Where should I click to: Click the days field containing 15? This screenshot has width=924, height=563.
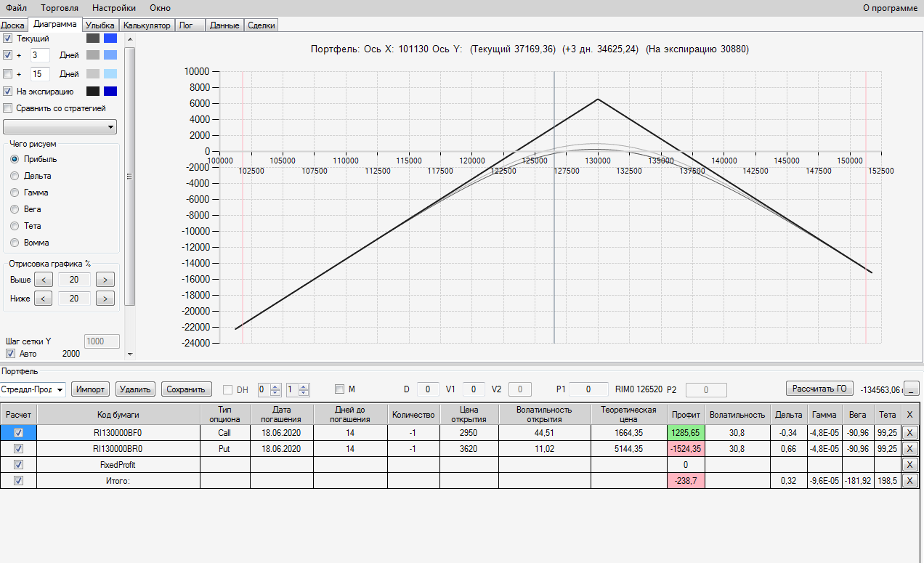tap(40, 73)
